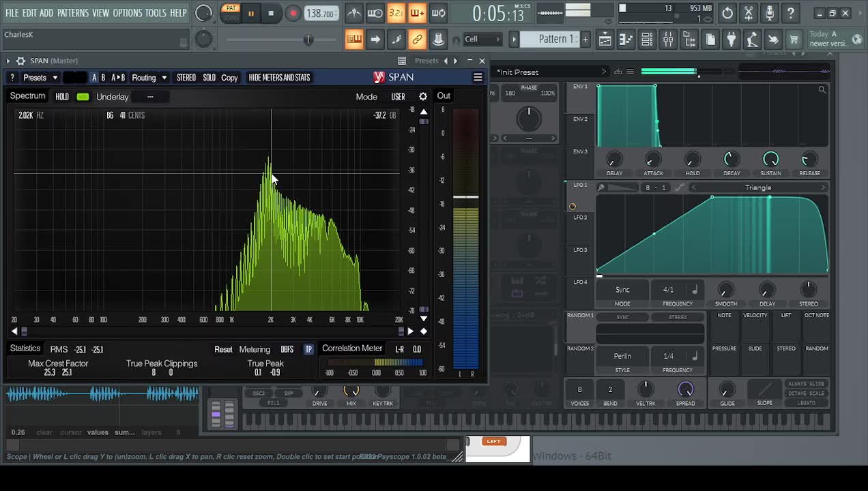This screenshot has width=868, height=491.
Task: Open the shopping cart content library icon
Action: pos(794,39)
